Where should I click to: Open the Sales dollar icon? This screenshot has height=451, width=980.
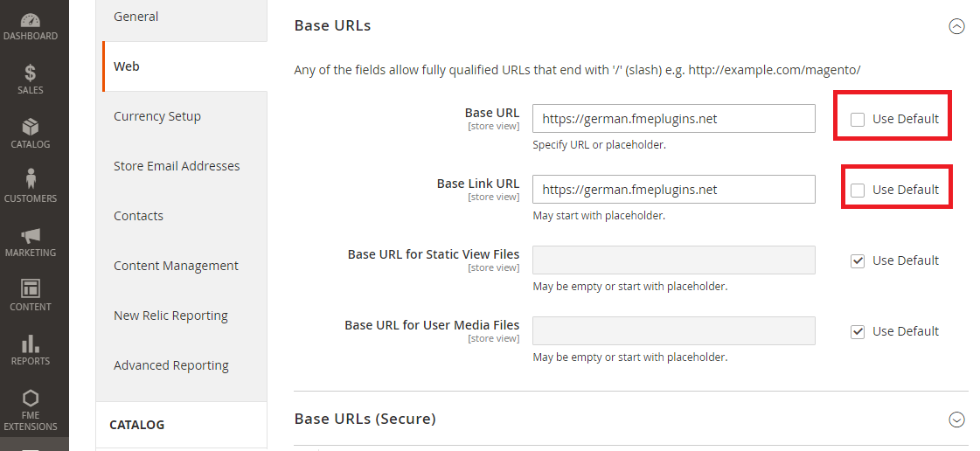(31, 73)
